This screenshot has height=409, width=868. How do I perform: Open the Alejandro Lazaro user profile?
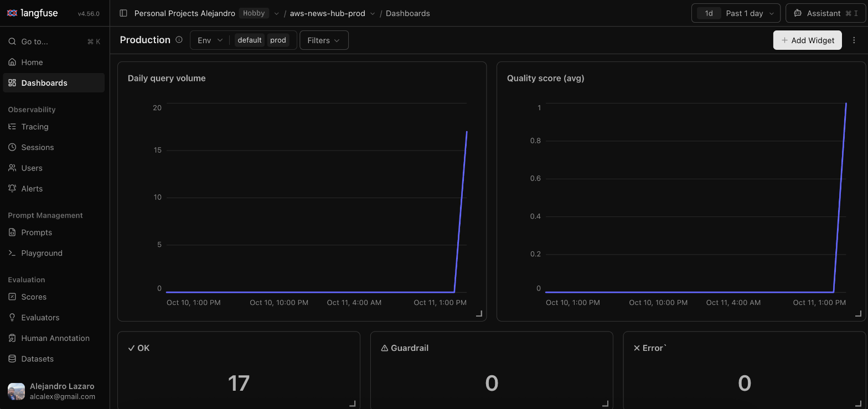54,391
